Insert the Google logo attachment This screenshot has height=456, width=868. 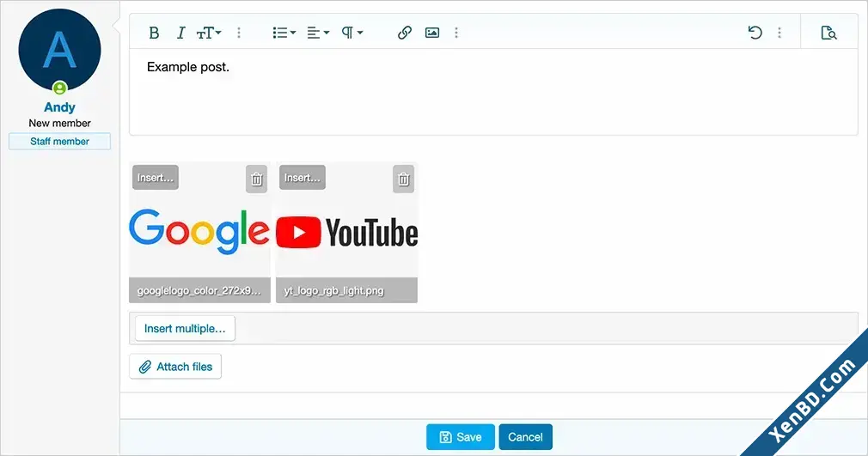coord(156,178)
